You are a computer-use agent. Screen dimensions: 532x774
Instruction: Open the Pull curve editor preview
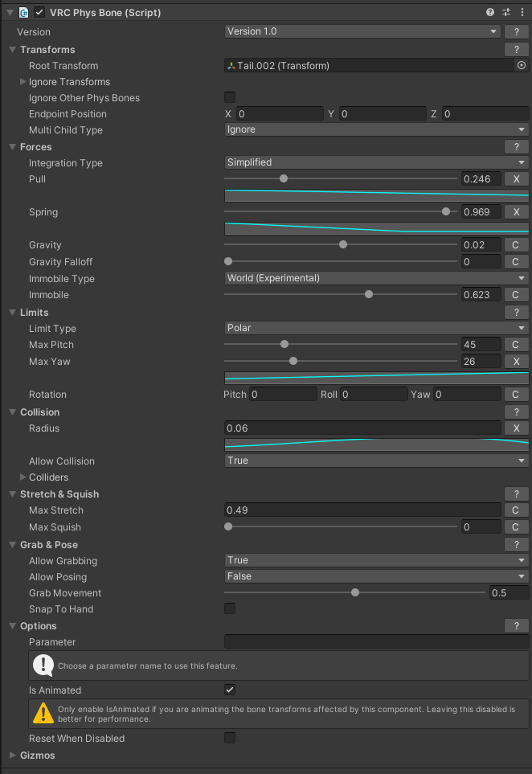tap(377, 195)
